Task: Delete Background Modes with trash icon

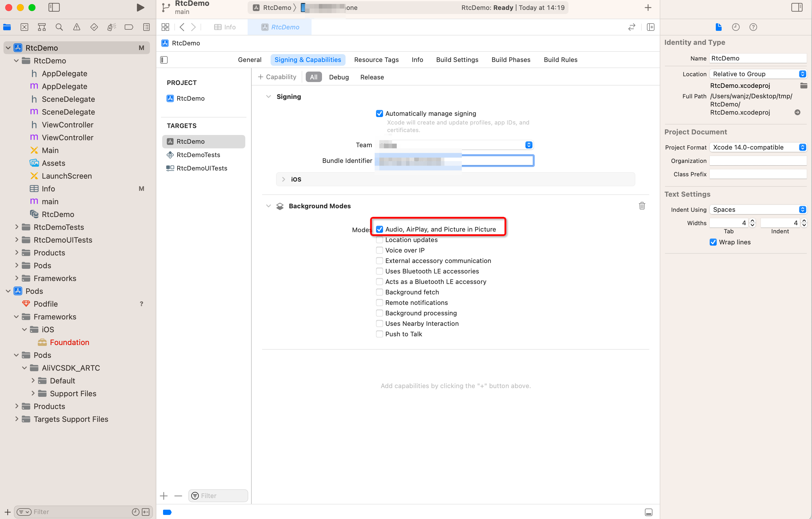Action: pyautogui.click(x=642, y=205)
